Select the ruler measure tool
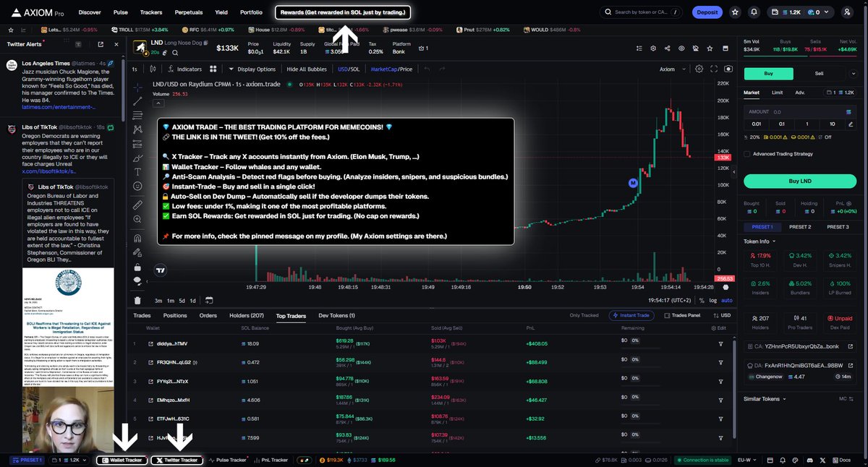868x467 pixels. 137,205
